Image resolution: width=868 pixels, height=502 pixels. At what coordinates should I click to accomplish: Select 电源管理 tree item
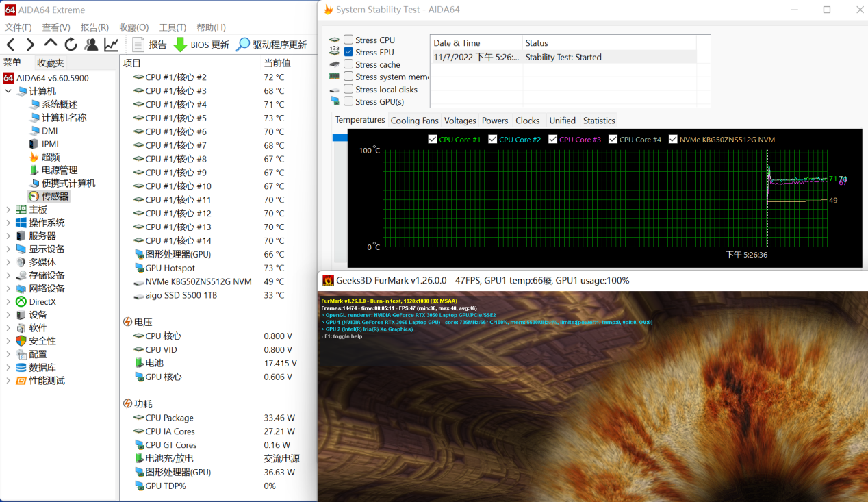(x=53, y=170)
